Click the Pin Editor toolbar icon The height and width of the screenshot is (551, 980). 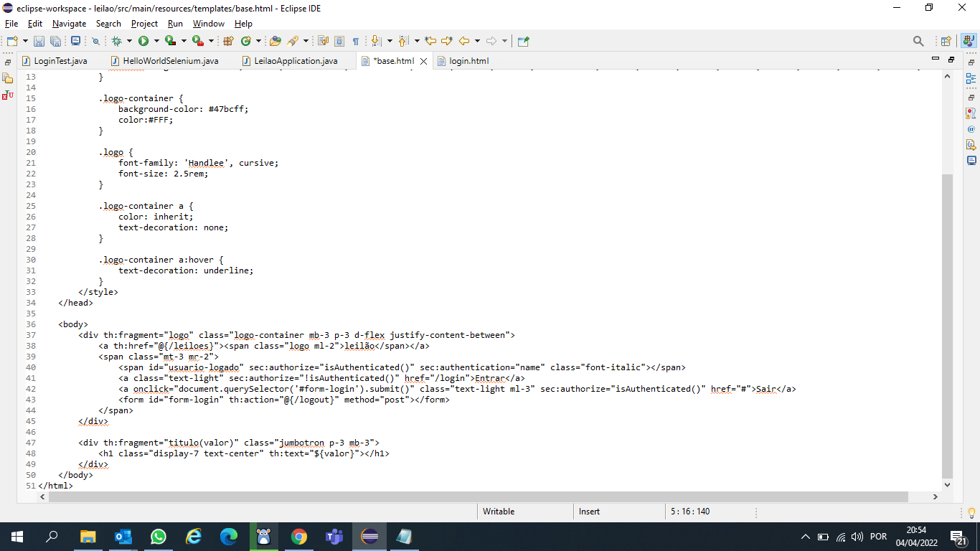(523, 41)
